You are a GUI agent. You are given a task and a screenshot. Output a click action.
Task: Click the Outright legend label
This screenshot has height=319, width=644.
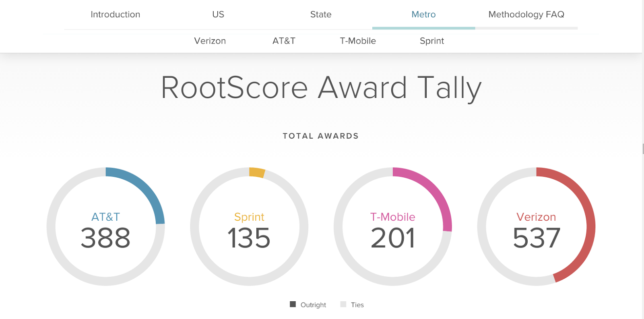coord(313,305)
